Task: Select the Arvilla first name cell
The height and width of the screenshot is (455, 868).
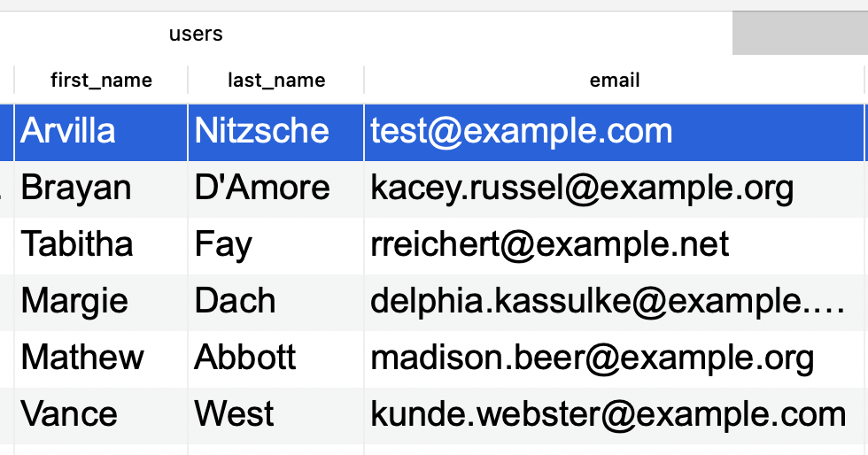Action: point(101,132)
